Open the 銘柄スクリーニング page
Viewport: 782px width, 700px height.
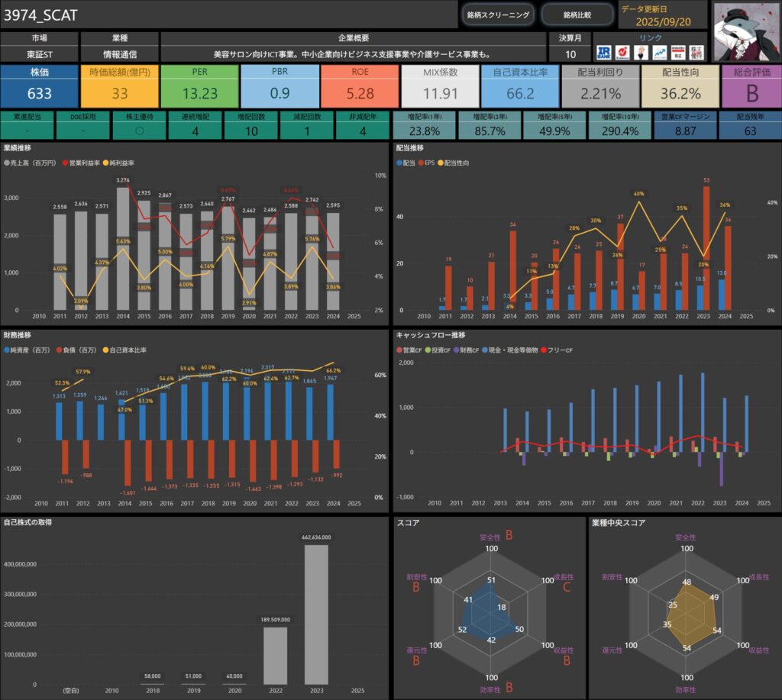point(497,15)
